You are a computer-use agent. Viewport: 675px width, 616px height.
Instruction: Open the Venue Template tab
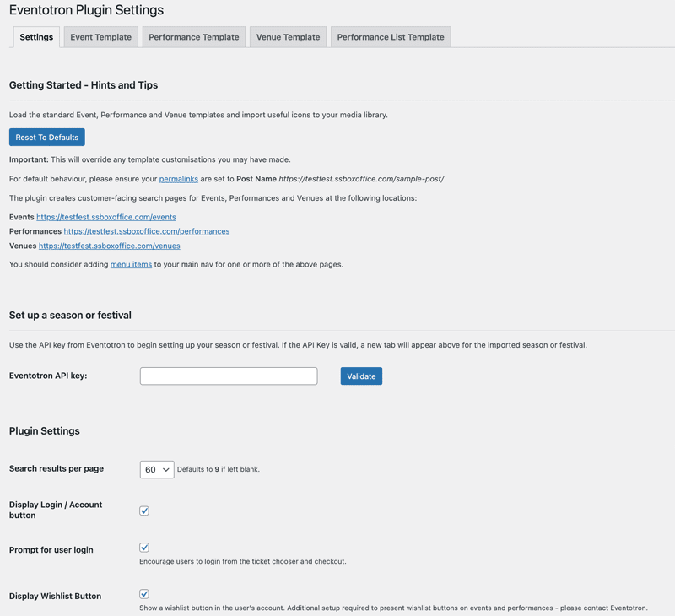click(288, 37)
